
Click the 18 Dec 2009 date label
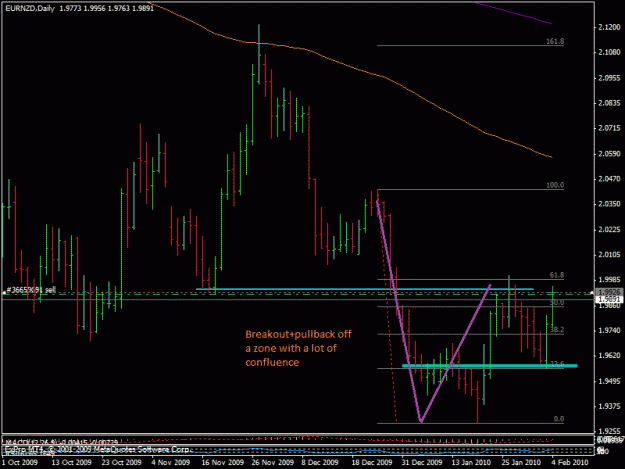click(371, 462)
